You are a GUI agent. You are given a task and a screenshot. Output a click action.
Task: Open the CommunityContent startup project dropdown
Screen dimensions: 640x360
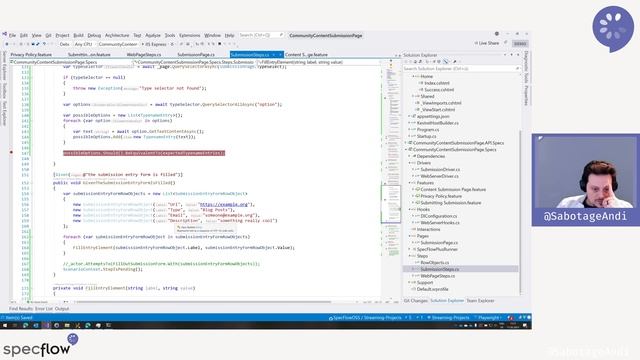tap(118, 44)
